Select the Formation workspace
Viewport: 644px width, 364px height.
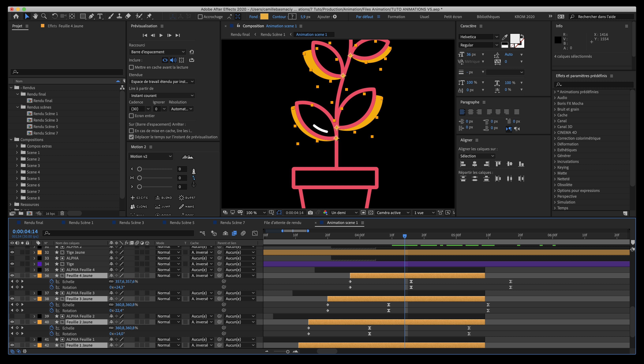click(396, 17)
